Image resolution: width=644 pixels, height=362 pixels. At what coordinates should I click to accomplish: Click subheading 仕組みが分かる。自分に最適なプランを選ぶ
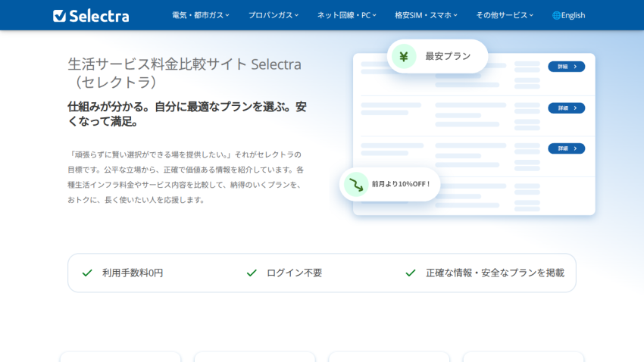[187, 114]
